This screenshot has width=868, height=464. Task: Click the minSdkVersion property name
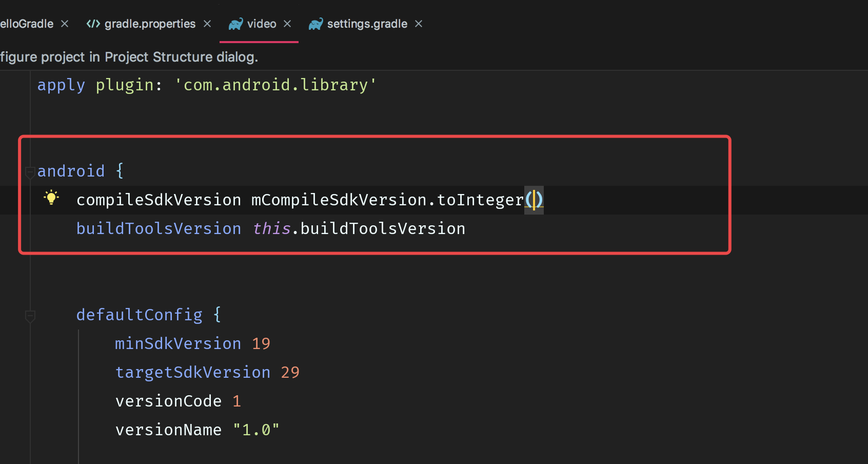tap(178, 343)
